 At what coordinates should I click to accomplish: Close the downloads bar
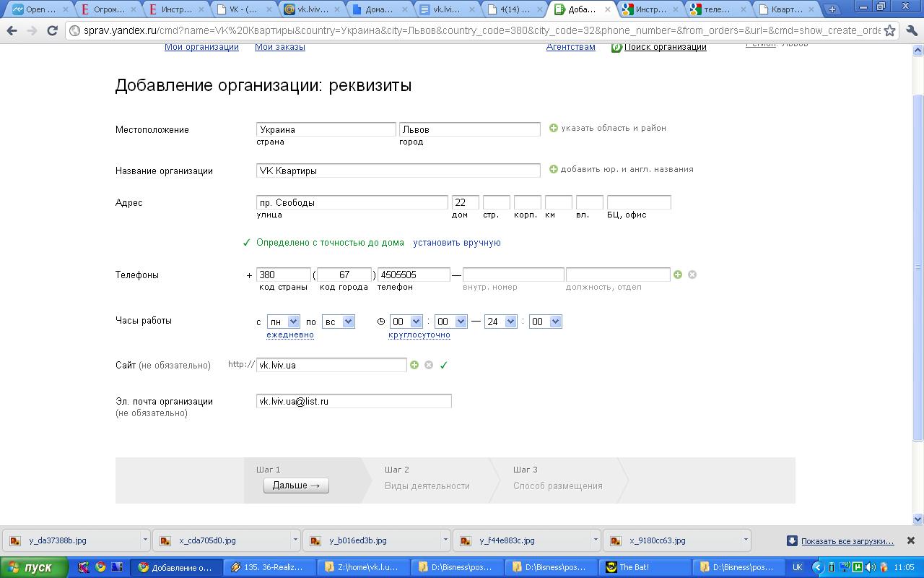[x=911, y=540]
